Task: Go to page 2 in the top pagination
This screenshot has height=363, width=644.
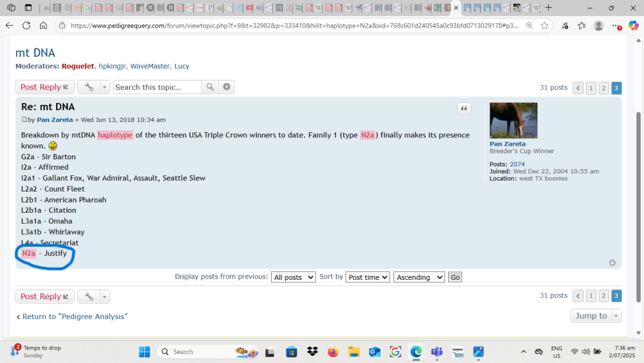Action: 603,88
